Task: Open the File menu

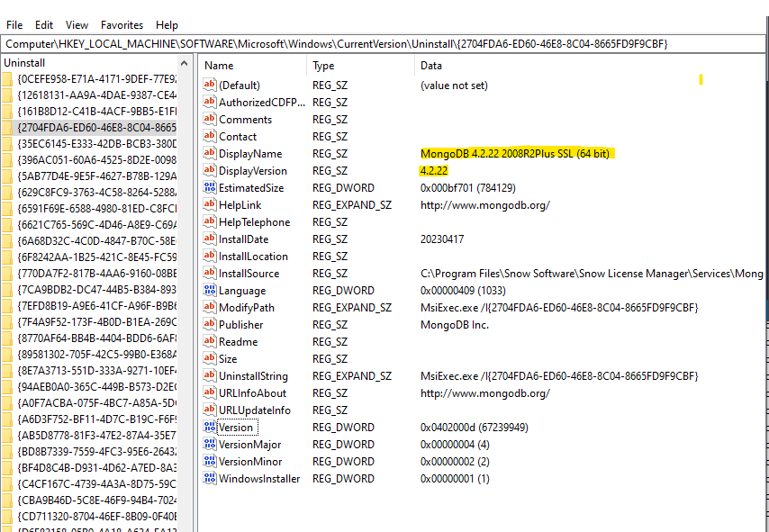Action: click(x=14, y=25)
